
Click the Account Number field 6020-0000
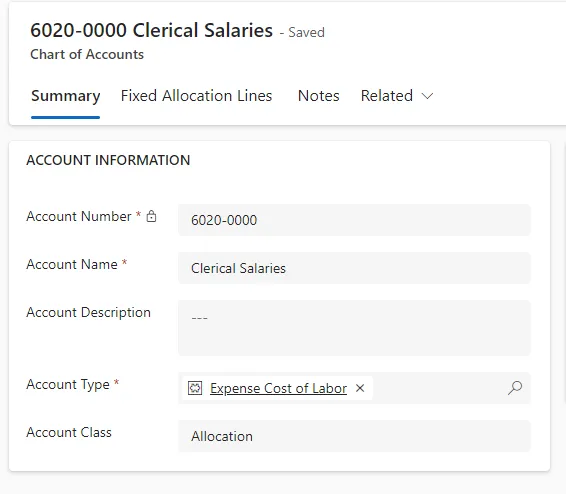click(354, 220)
